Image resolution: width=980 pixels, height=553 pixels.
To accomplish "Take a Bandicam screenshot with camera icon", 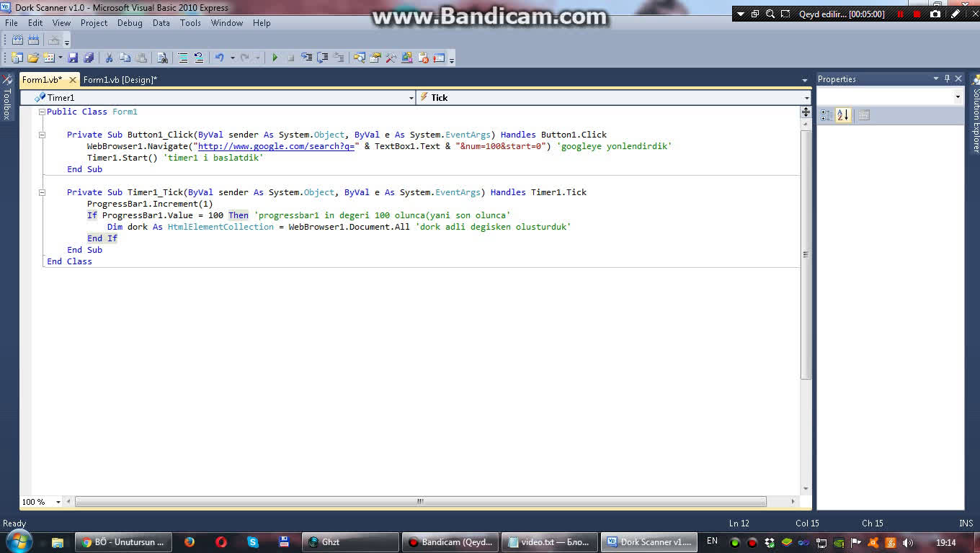I will point(935,14).
